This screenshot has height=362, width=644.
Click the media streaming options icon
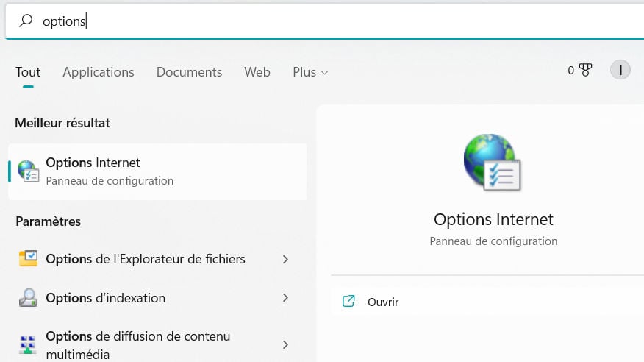pos(28,344)
